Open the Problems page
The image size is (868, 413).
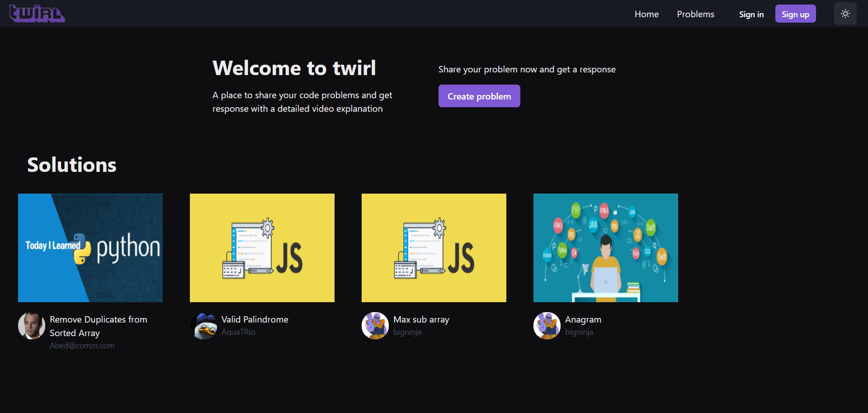click(695, 14)
